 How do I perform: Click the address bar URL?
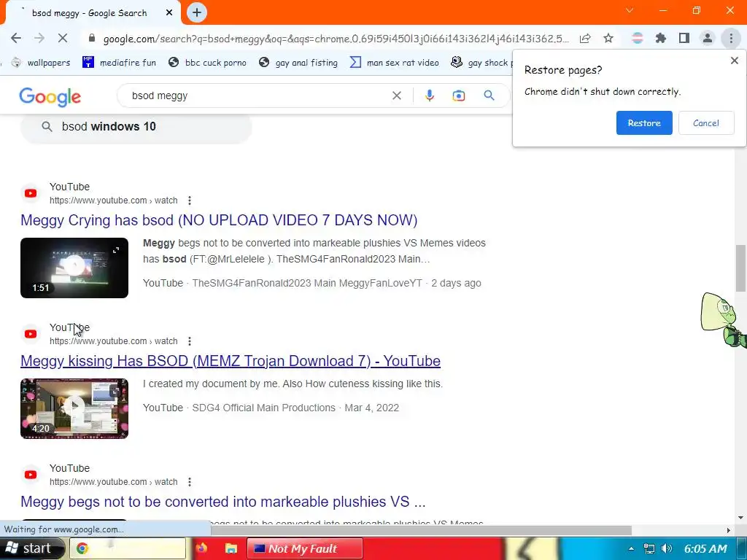click(x=336, y=39)
